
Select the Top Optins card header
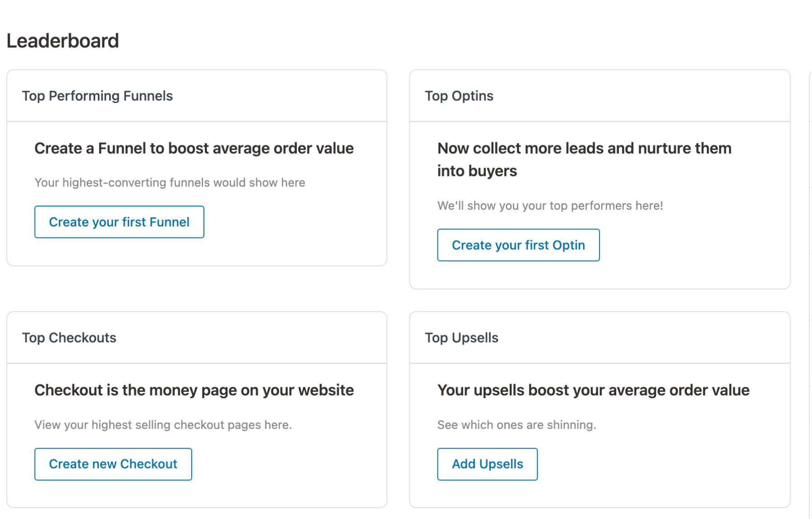[459, 96]
